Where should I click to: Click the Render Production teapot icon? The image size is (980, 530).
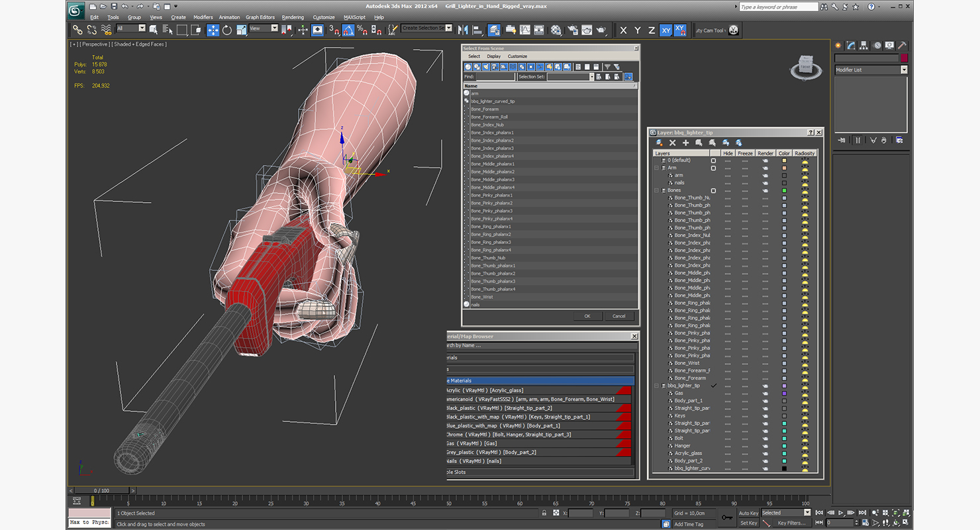601,30
